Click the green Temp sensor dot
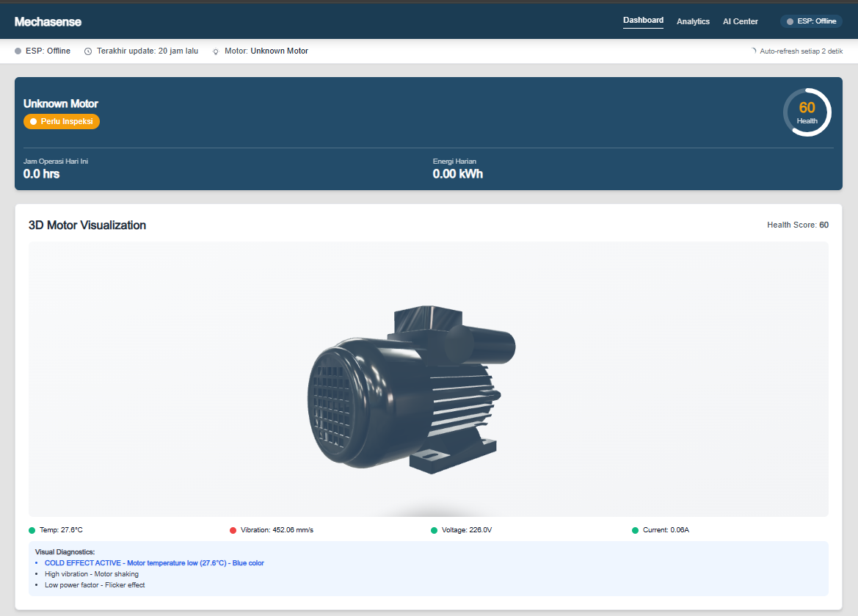Image resolution: width=858 pixels, height=616 pixels. pos(32,529)
